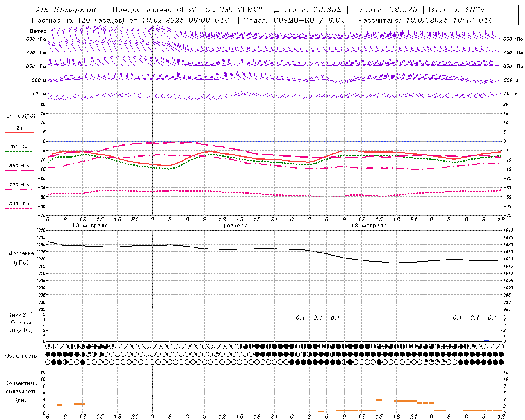Click the blue precipitation bar in precipitation panel
525x420 pixels.
[486, 340]
